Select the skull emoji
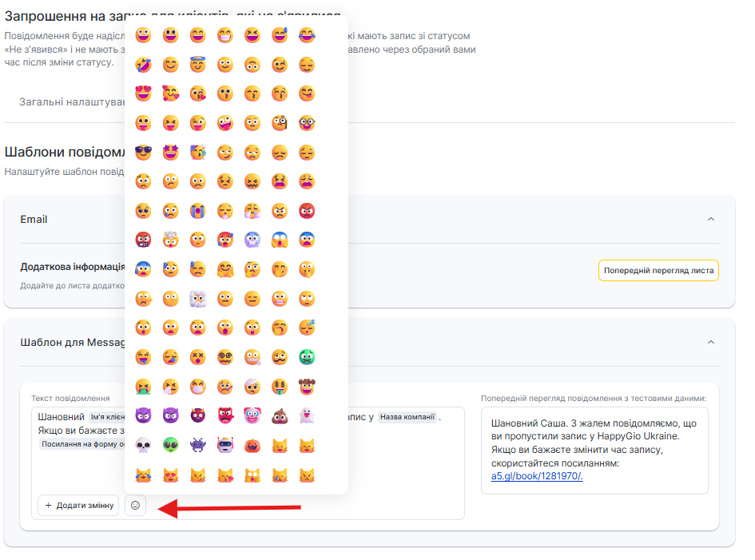This screenshot has height=560, width=755. tap(143, 445)
